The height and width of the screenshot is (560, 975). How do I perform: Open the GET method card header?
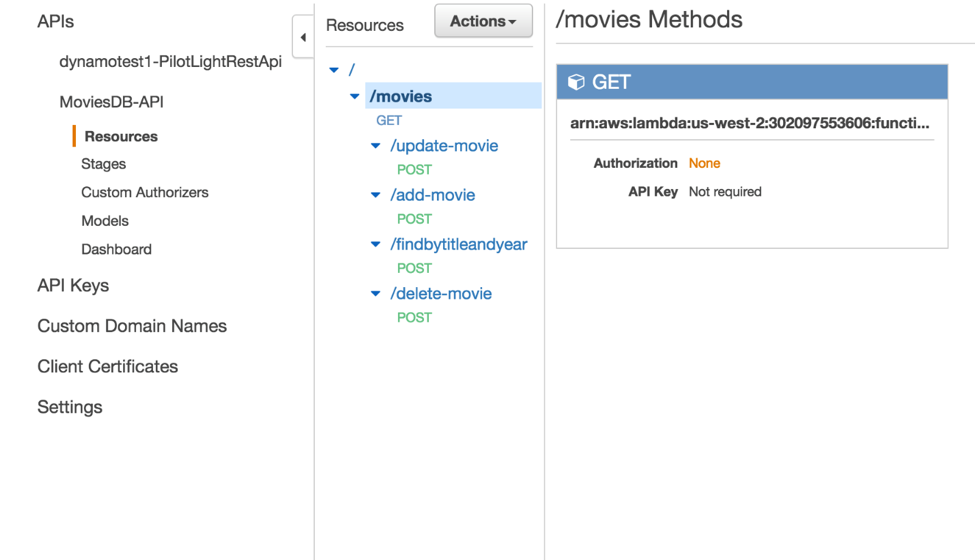pyautogui.click(x=751, y=82)
